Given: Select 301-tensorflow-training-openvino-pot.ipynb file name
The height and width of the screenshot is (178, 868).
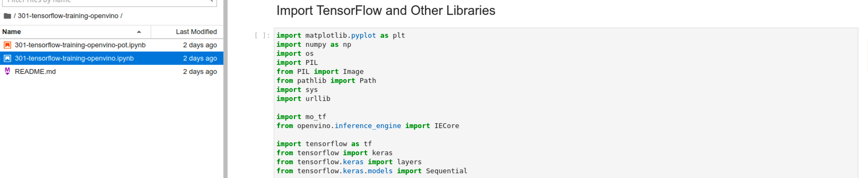Looking at the screenshot, I should click(x=80, y=45).
